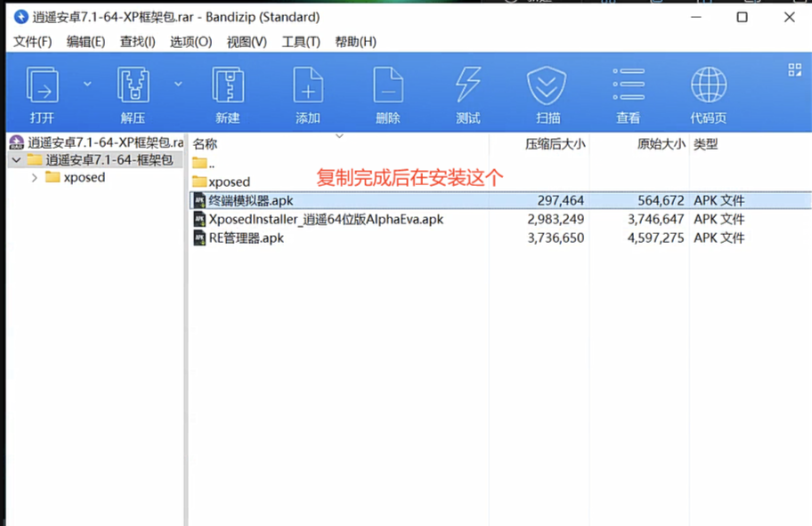Image resolution: width=812 pixels, height=526 pixels.
Task: Sort by the 类型 column header
Action: pyautogui.click(x=705, y=144)
